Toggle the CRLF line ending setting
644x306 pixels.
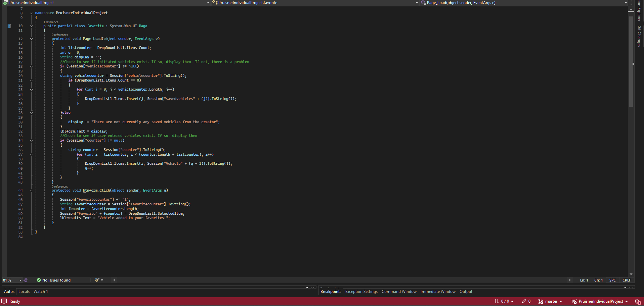(x=627, y=280)
